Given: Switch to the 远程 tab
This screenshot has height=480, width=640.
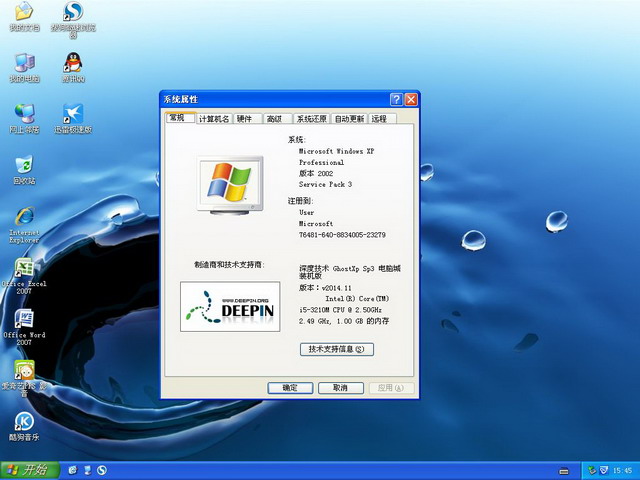Looking at the screenshot, I should coord(382,119).
